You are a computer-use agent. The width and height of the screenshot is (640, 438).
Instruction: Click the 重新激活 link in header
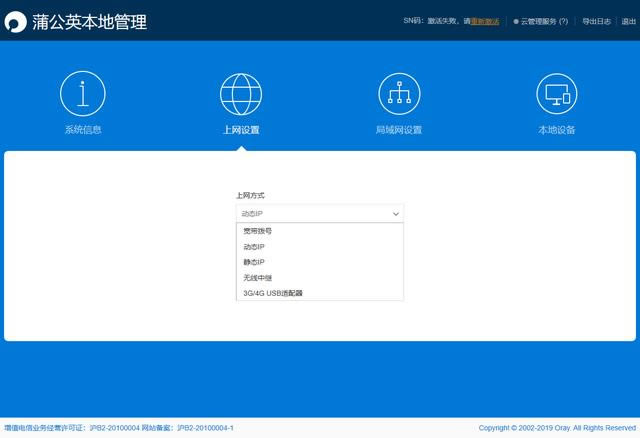[x=485, y=21]
